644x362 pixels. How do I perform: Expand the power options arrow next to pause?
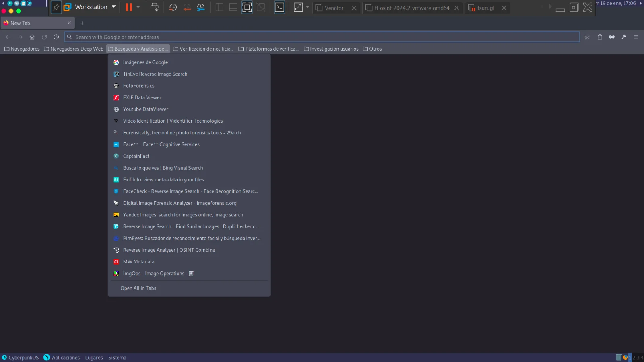click(138, 7)
